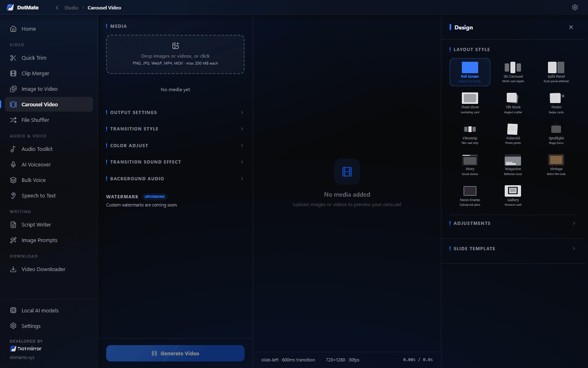Choose the Gallery layout
The width and height of the screenshot is (588, 368).
point(513,196)
